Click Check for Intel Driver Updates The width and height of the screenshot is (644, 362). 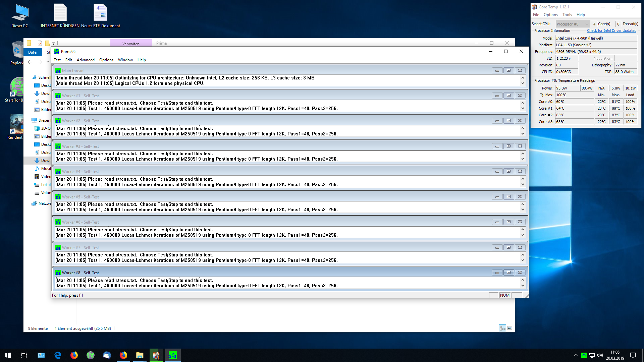click(x=611, y=31)
